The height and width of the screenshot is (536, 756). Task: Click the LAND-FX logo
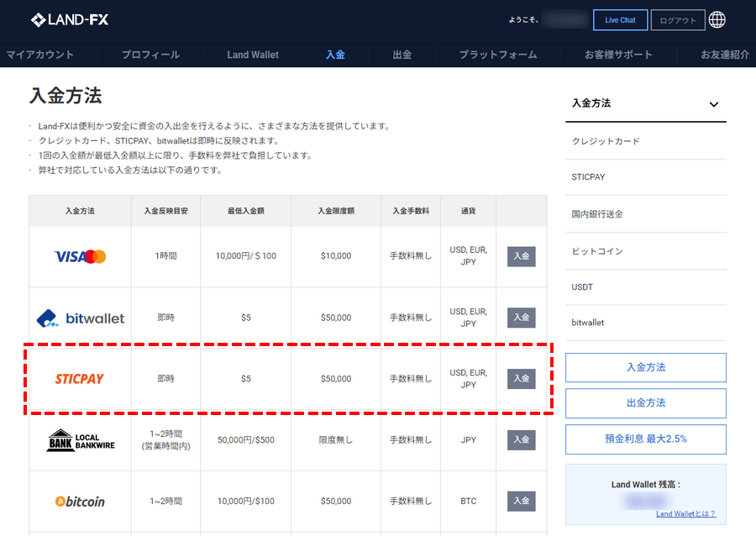70,20
